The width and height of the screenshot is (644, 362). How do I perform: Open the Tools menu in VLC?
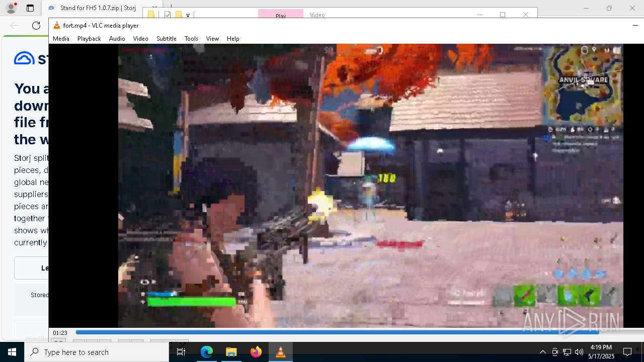(x=191, y=38)
